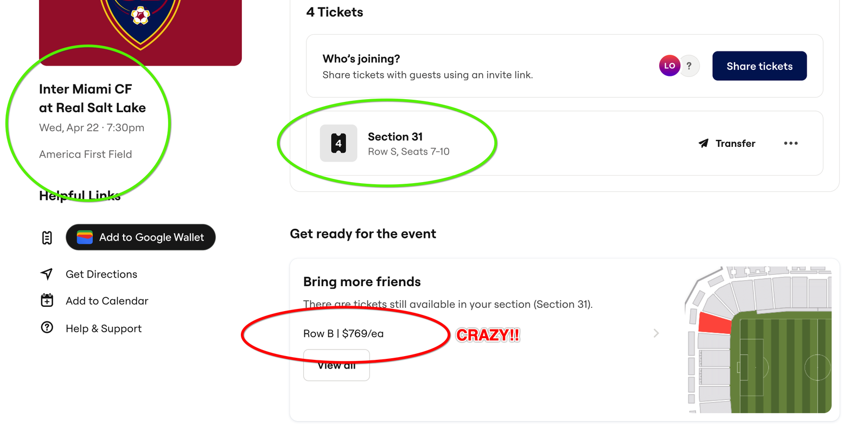The image size is (868, 439).
Task: Click the ticket count icon showing 4
Action: pyautogui.click(x=339, y=143)
